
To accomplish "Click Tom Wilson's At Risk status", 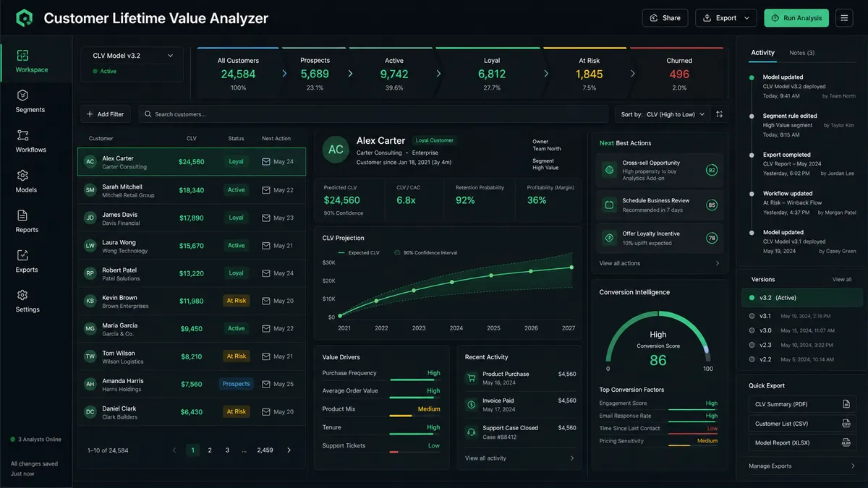I will pyautogui.click(x=237, y=356).
